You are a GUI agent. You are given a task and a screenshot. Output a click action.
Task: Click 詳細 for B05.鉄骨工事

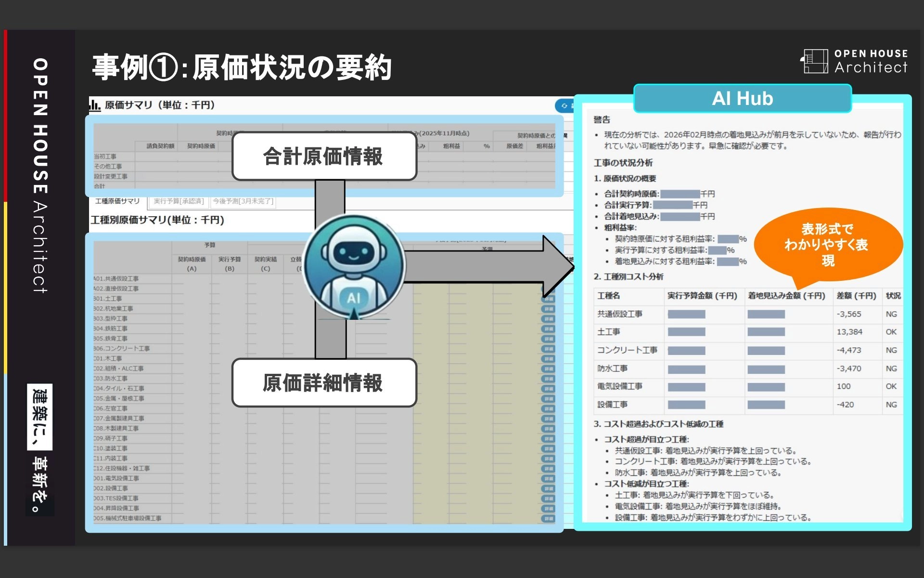(x=548, y=339)
